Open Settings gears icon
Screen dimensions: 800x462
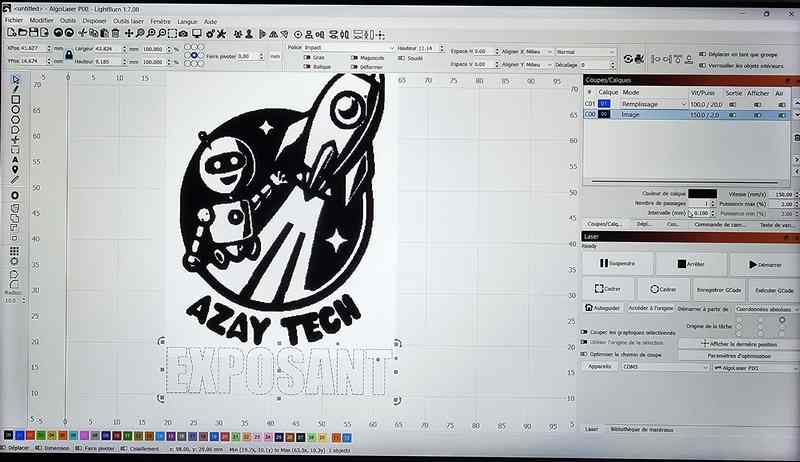point(210,34)
